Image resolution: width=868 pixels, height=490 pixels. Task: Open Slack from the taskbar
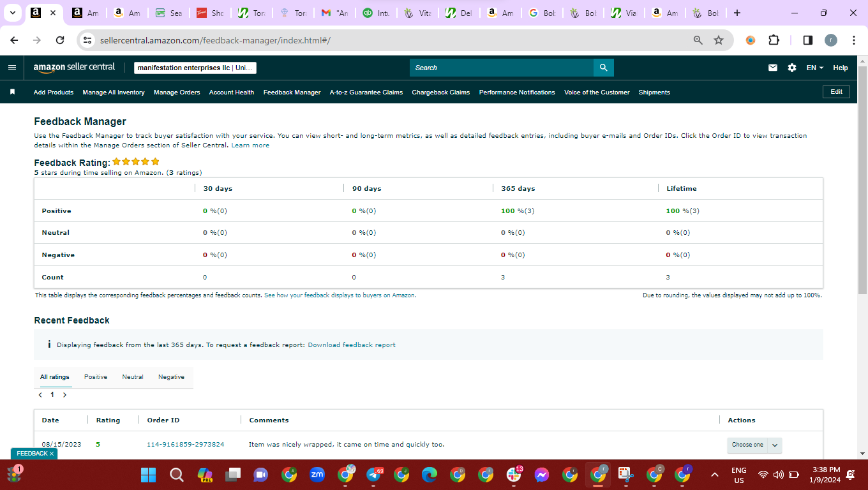click(x=514, y=475)
